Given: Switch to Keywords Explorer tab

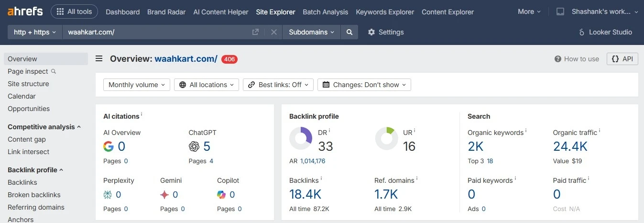Looking at the screenshot, I should point(385,12).
